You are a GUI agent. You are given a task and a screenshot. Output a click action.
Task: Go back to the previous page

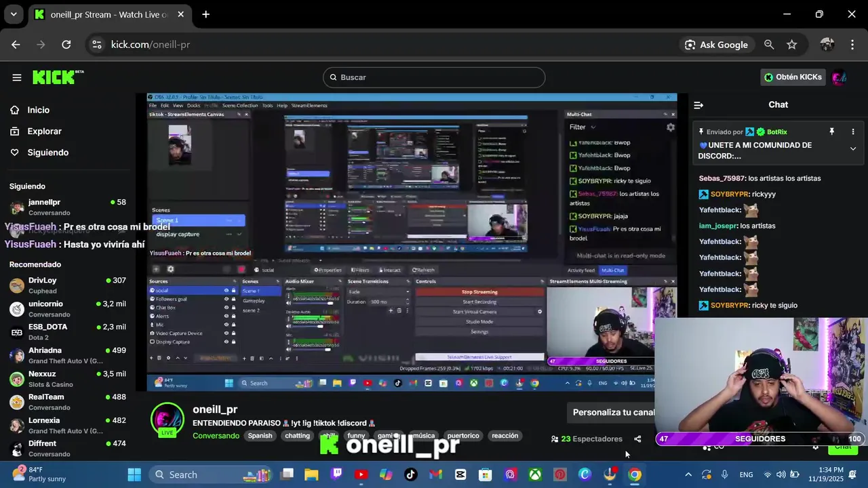click(x=16, y=45)
